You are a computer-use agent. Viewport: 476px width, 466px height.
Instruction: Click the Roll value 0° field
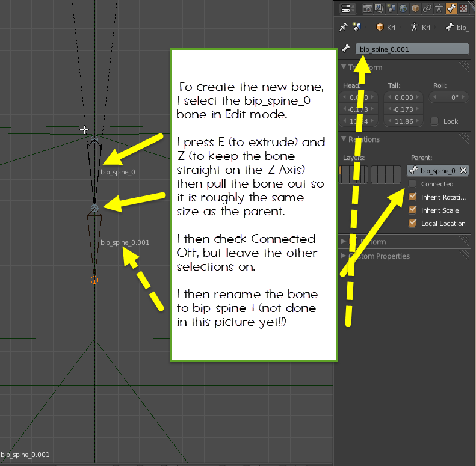click(449, 97)
